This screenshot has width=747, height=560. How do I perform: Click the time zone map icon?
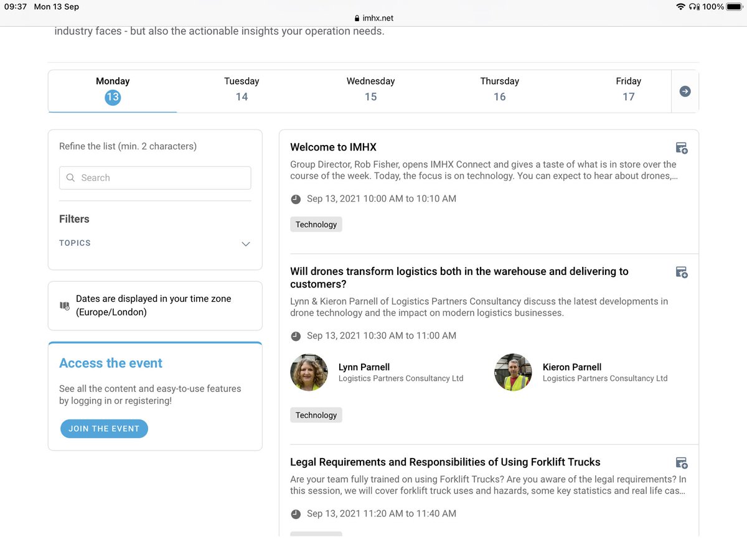[65, 306]
